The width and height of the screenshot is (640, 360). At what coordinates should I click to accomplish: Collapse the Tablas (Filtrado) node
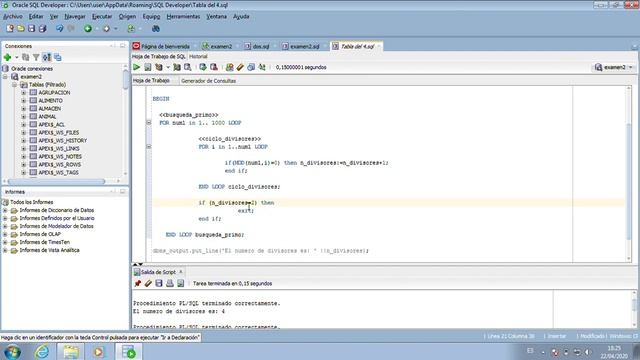point(15,84)
